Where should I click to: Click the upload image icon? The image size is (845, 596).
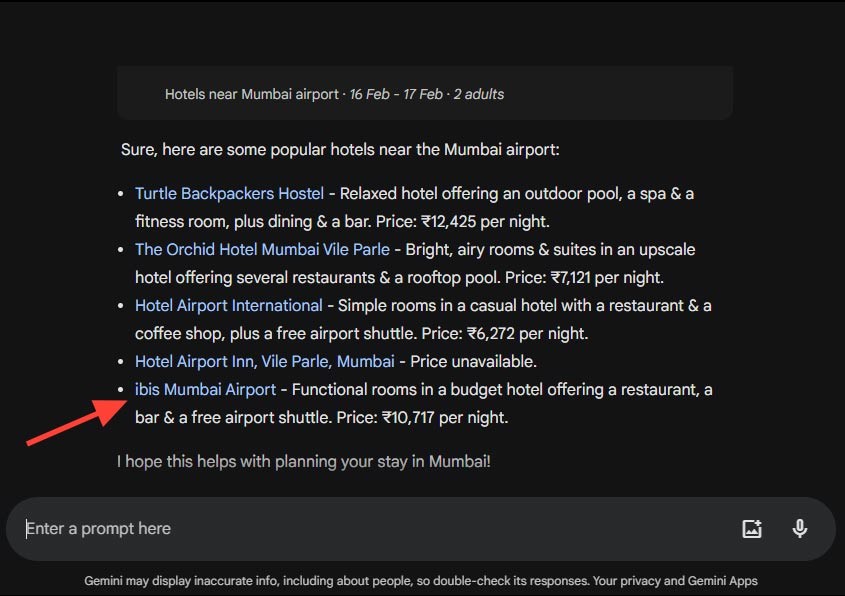pyautogui.click(x=752, y=529)
